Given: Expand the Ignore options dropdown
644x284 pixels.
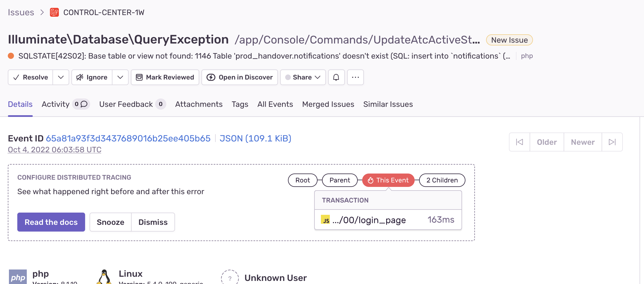Looking at the screenshot, I should (x=120, y=77).
